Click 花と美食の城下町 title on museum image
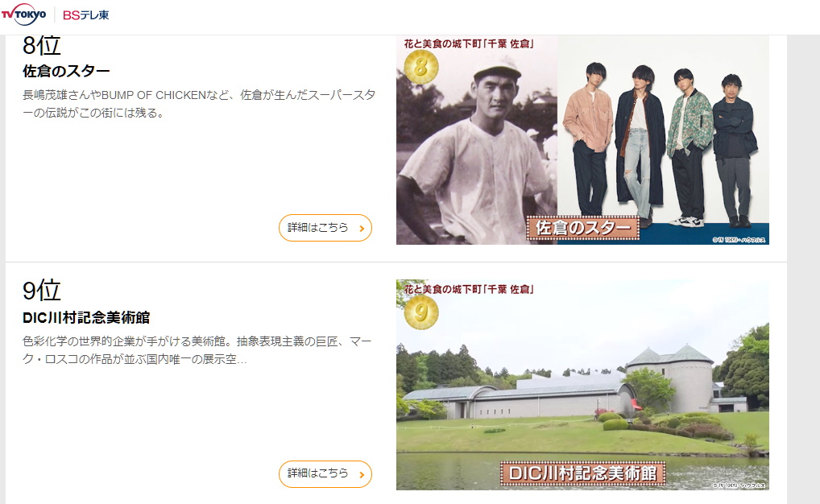 [x=469, y=289]
